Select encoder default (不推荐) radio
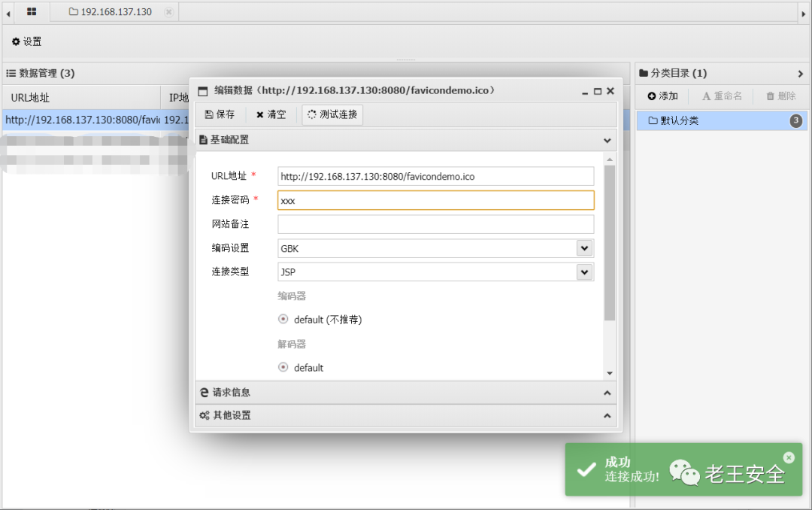This screenshot has height=510, width=812. [x=283, y=319]
